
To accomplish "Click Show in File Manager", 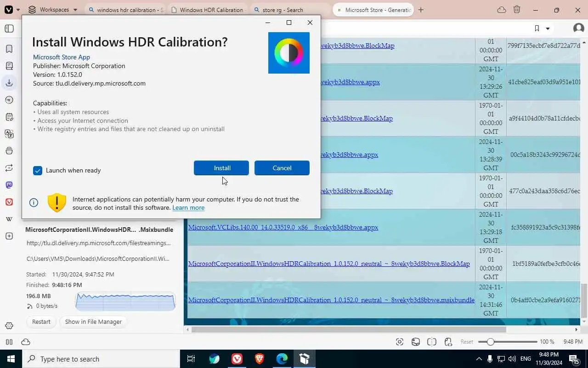I will tap(93, 322).
